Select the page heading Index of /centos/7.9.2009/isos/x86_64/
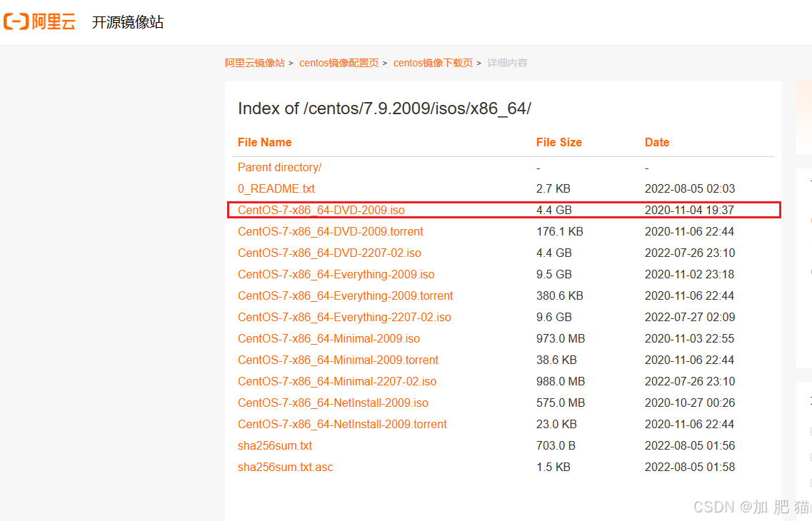812x521 pixels. pyautogui.click(x=384, y=108)
